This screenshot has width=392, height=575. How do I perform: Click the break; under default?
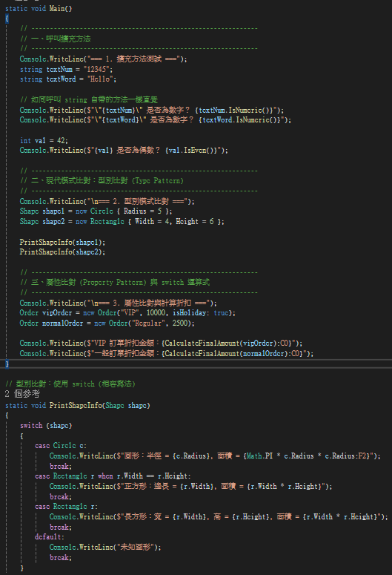coord(61,558)
